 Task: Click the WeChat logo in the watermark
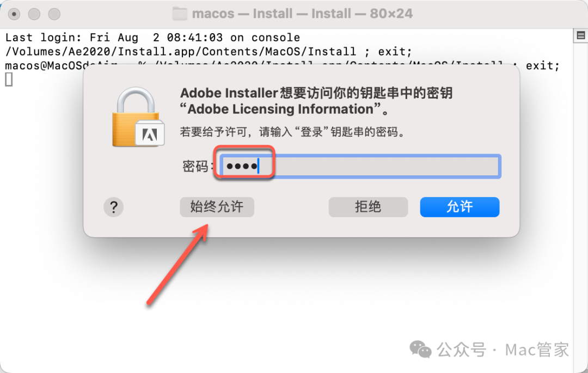[420, 350]
